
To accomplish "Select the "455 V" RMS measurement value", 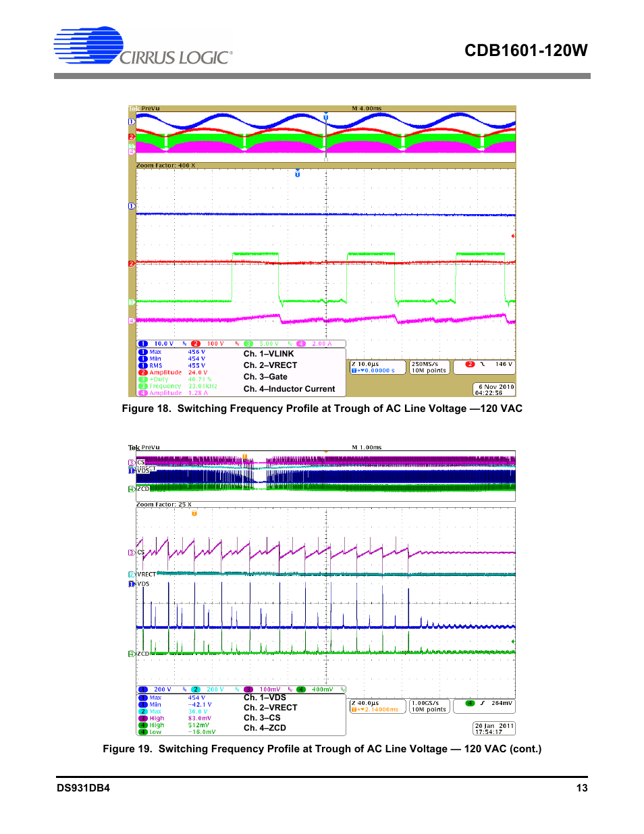I will (196, 365).
